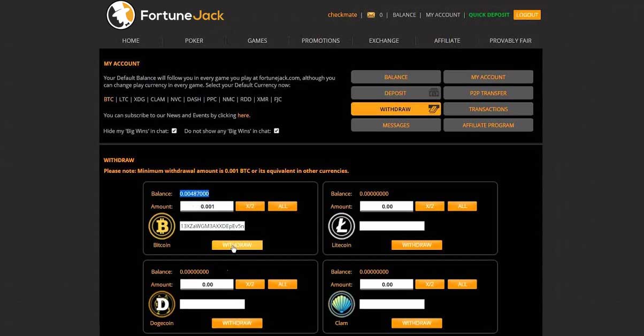Click the 'here' subscribe link

[243, 115]
